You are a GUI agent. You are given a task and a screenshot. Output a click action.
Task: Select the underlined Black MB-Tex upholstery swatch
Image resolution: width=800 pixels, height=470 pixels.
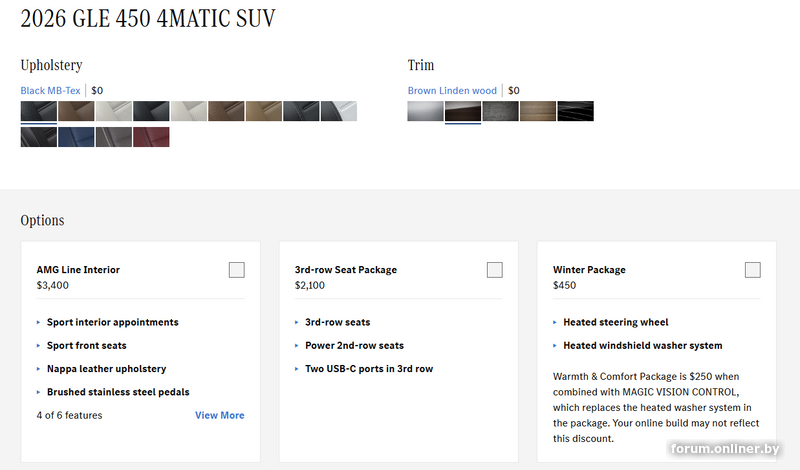tap(39, 111)
